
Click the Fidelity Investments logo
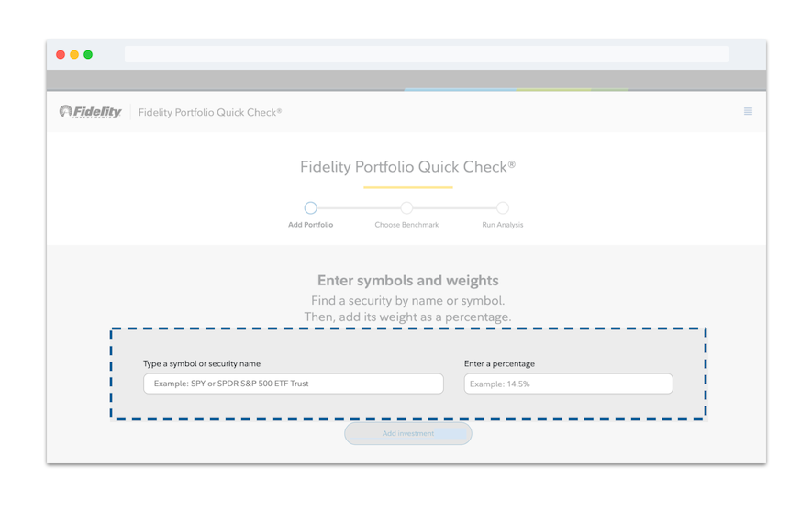[x=90, y=112]
